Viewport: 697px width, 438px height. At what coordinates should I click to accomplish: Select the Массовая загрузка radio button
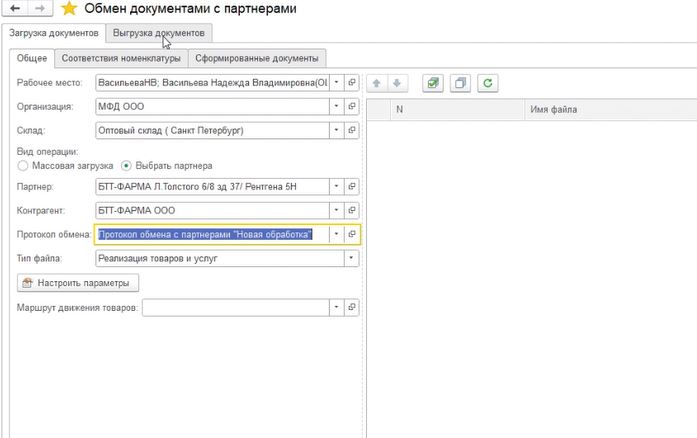24,165
